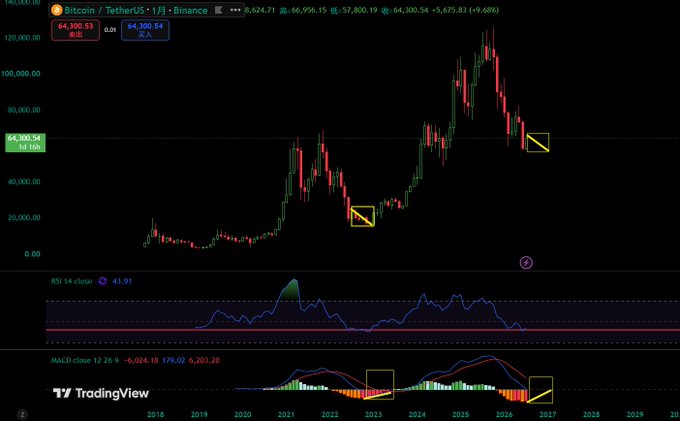
Task: Click the 120,000.00 price axis label
Action: 23,38
